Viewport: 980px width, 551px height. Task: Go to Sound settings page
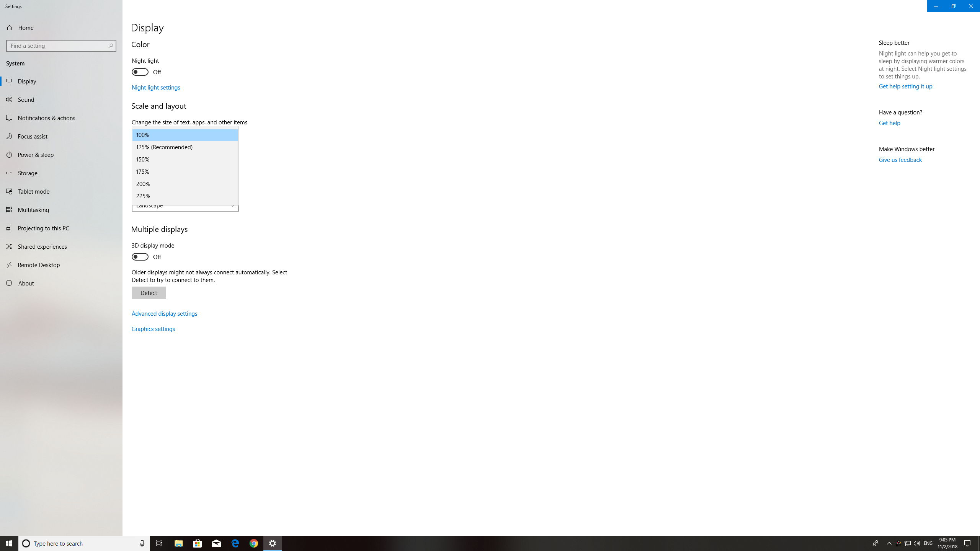[61, 99]
